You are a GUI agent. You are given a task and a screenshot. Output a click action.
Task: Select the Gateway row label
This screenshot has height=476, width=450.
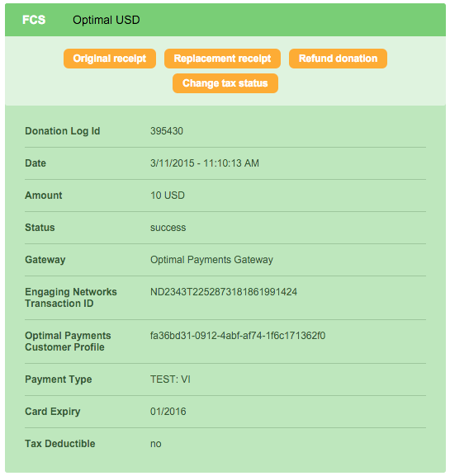[45, 260]
